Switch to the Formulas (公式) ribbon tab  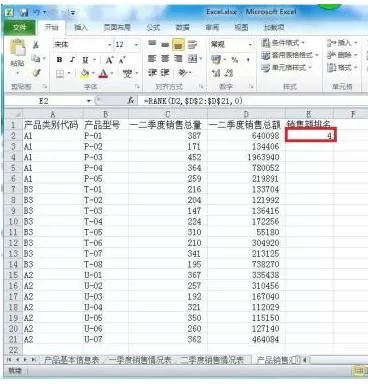coord(153,27)
